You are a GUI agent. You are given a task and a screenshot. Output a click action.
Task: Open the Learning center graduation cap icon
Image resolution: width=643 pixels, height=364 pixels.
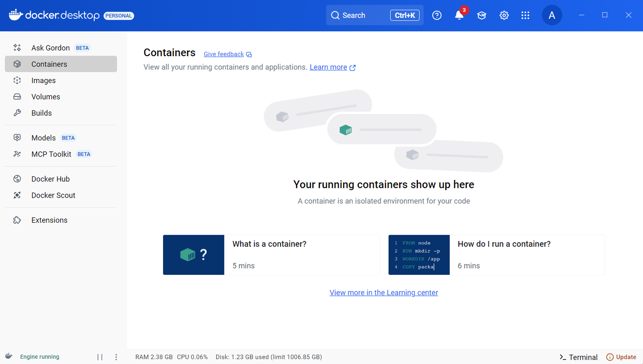coord(481,15)
